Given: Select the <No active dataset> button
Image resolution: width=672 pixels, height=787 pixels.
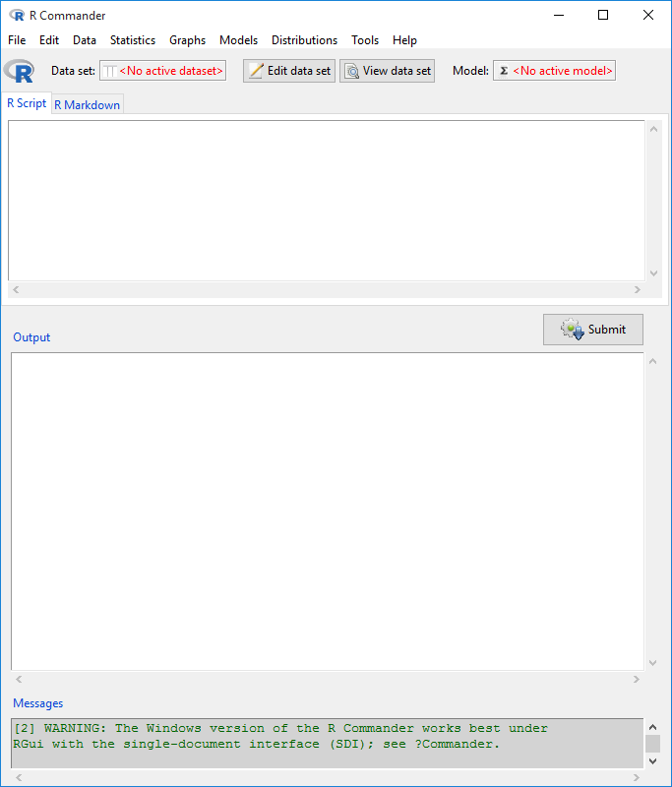Looking at the screenshot, I should [x=163, y=71].
